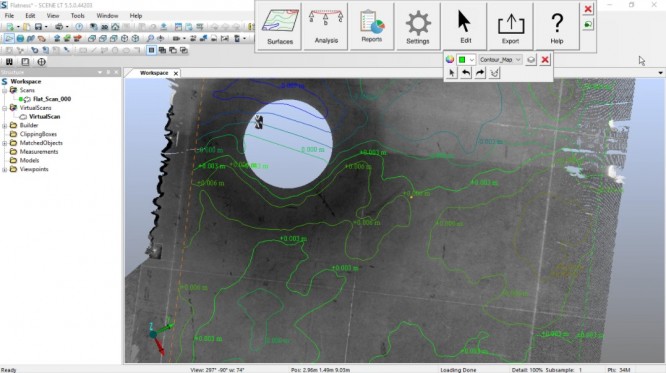Viewport: 666px width, 373px height.
Task: Open the dropdown arrow next to save icon
Action: (45, 27)
